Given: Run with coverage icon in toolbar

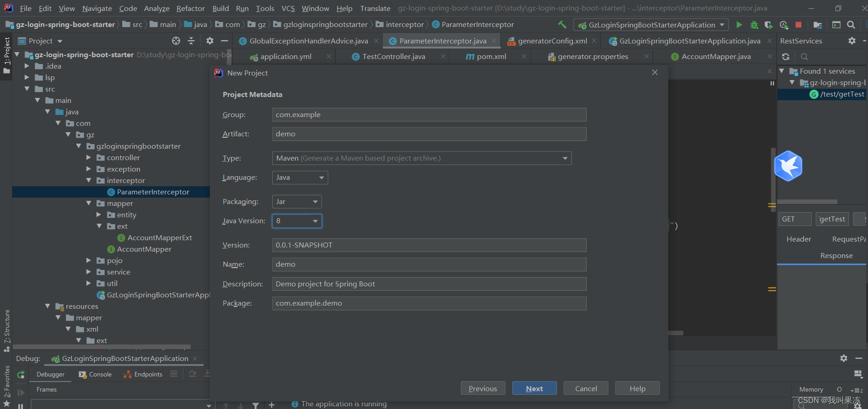Looking at the screenshot, I should 769,25.
